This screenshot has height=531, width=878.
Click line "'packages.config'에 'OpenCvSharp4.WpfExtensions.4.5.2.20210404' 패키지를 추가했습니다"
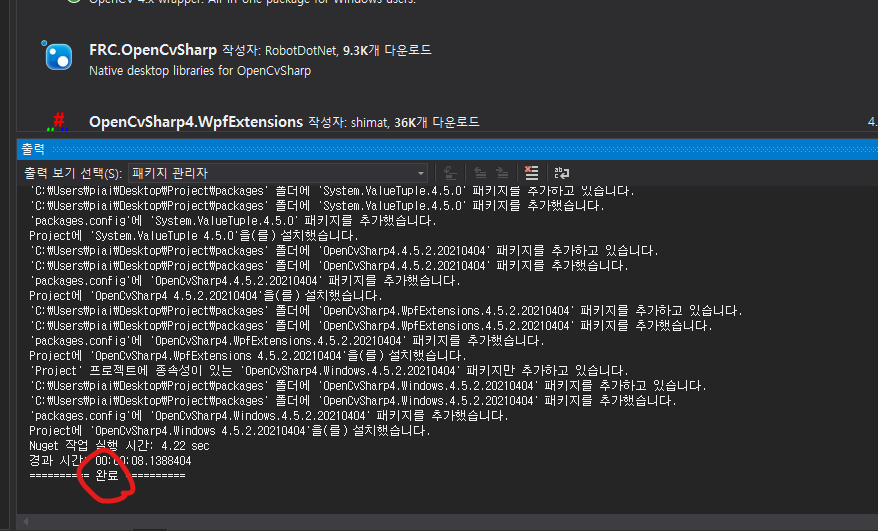287,341
